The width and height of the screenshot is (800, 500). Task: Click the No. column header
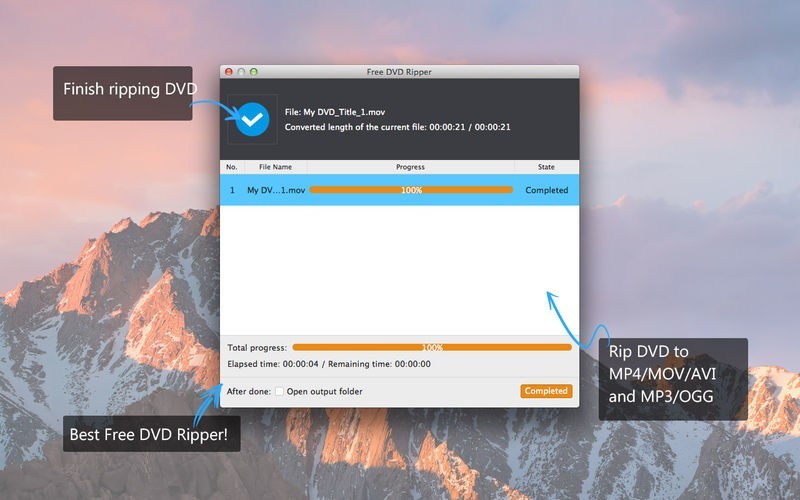[232, 167]
